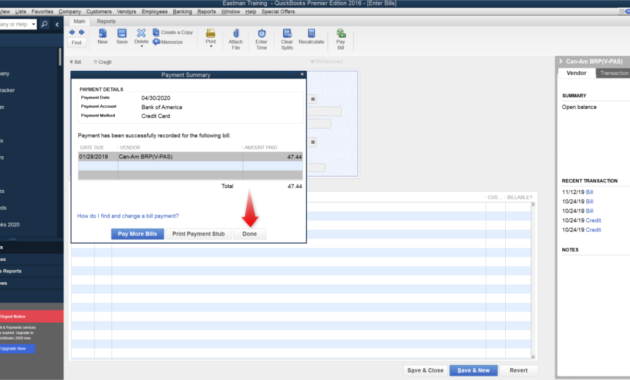Close the Payment Summary dialog
The width and height of the screenshot is (630, 380).
pos(302,74)
